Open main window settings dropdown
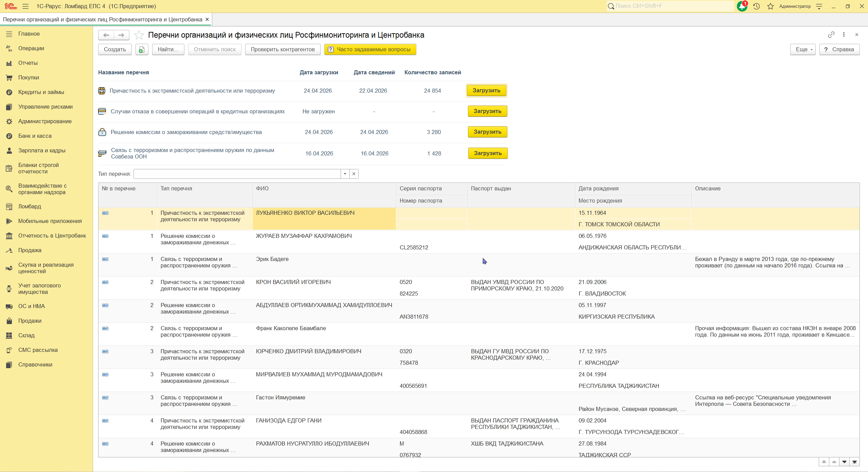Image resolution: width=868 pixels, height=472 pixels. click(819, 6)
